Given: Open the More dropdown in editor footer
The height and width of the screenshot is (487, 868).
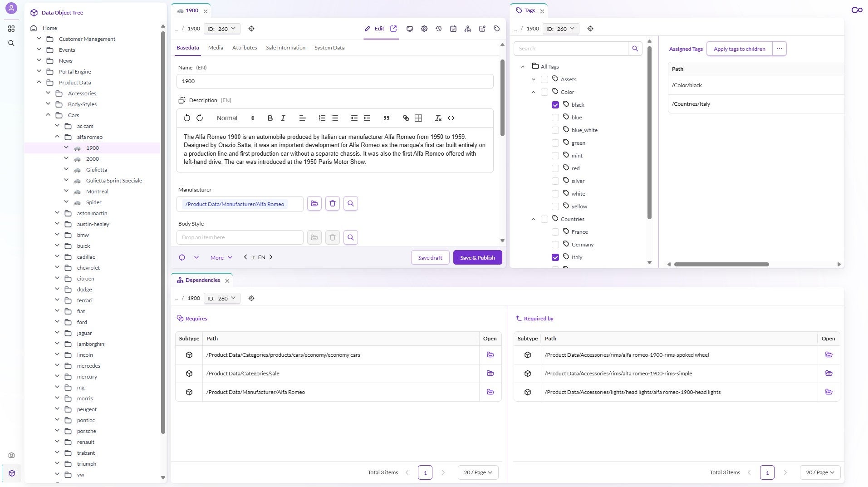Looking at the screenshot, I should coord(221,258).
